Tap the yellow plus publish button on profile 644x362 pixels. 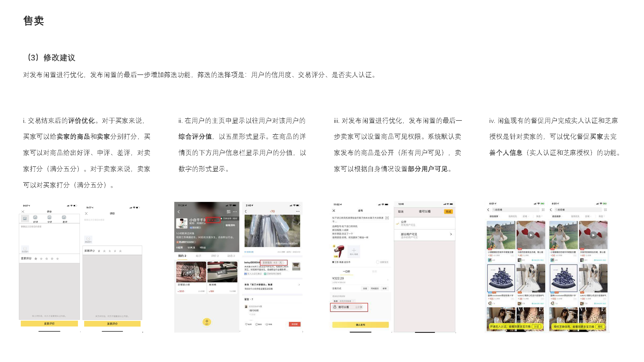click(x=207, y=321)
